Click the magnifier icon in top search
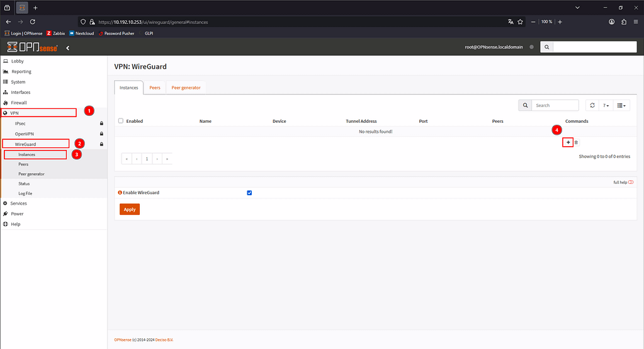This screenshot has width=644, height=349. point(546,47)
